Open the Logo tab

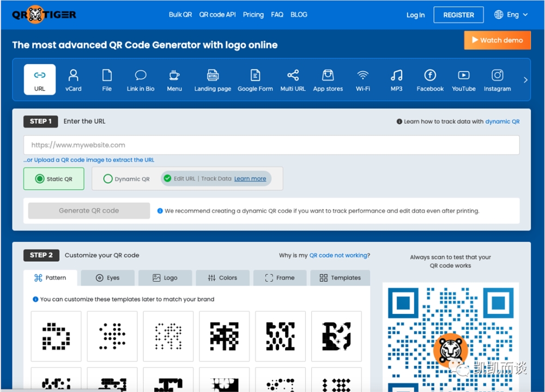[x=165, y=278]
